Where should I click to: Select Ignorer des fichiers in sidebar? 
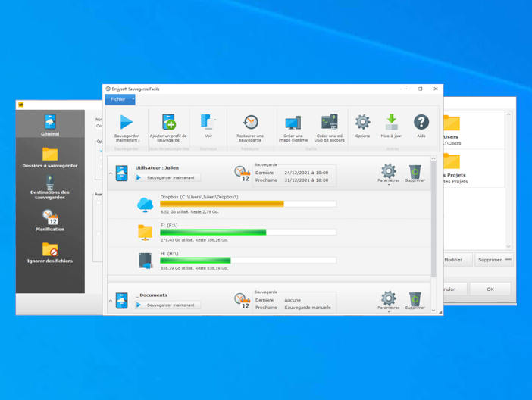[x=50, y=253]
